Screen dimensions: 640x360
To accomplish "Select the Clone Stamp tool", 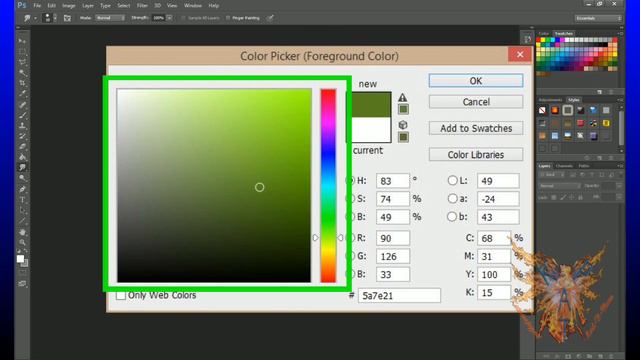I will 22,126.
